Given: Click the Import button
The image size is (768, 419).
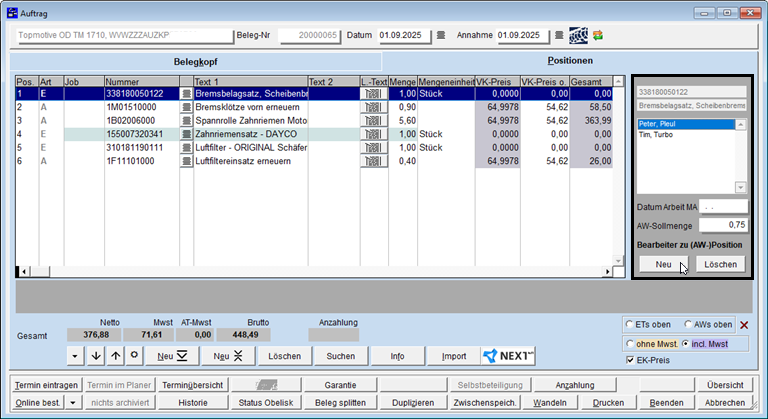Looking at the screenshot, I should pyautogui.click(x=454, y=356).
